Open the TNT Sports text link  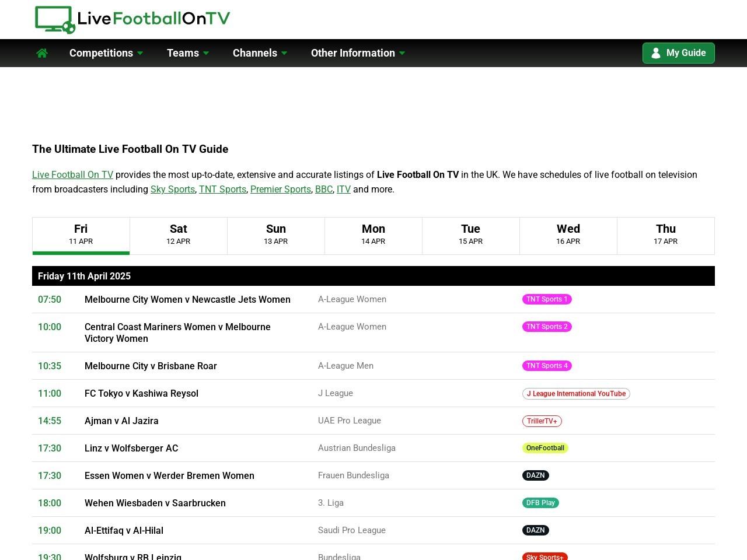pyautogui.click(x=222, y=189)
